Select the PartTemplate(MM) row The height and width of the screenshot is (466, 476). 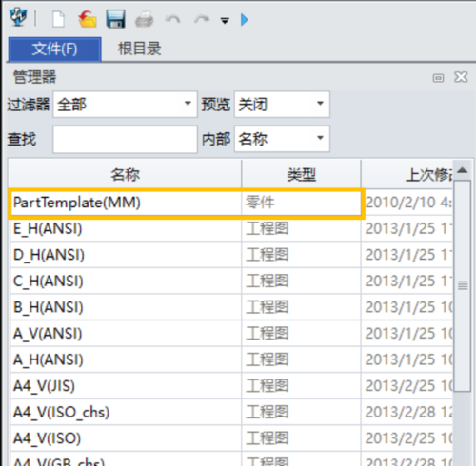[230, 203]
